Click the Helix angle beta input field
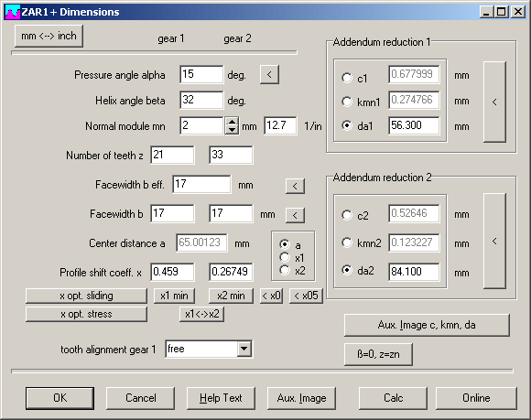531x420 pixels. click(x=201, y=100)
